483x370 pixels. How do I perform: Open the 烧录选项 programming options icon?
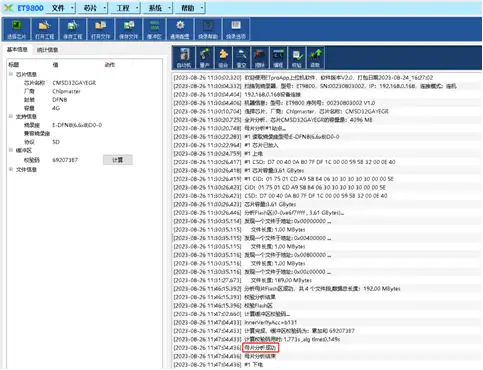point(236,29)
